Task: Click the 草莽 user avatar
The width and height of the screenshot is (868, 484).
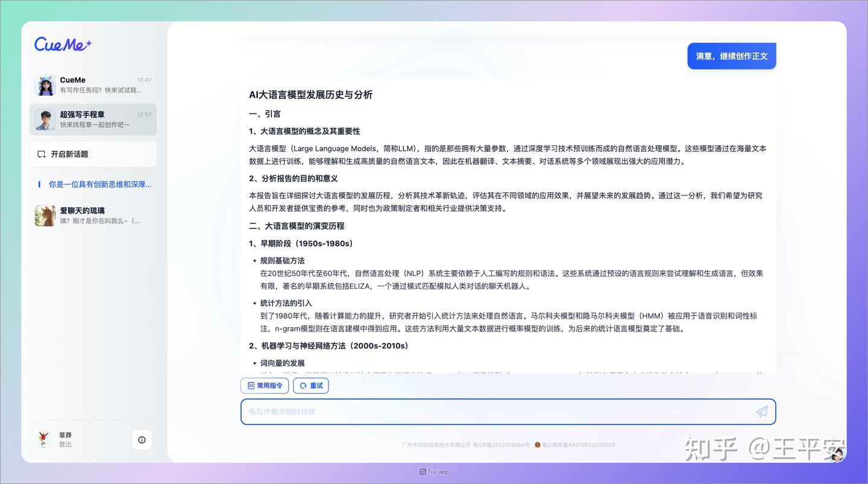Action: (45, 440)
